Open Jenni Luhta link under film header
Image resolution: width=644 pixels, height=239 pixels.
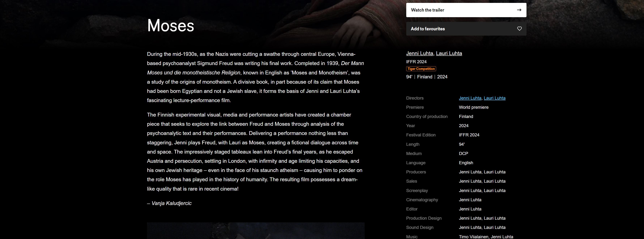419,53
